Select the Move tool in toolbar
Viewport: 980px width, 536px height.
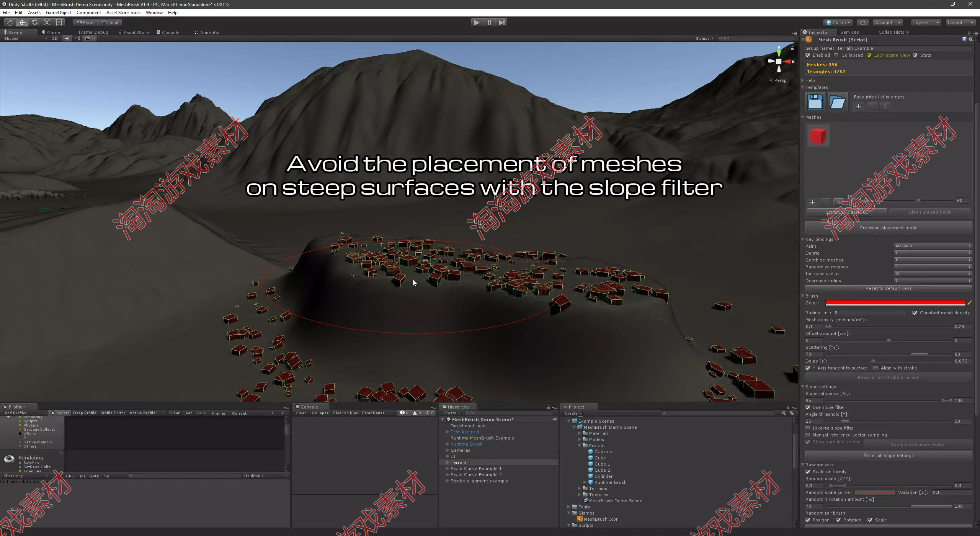[x=22, y=23]
